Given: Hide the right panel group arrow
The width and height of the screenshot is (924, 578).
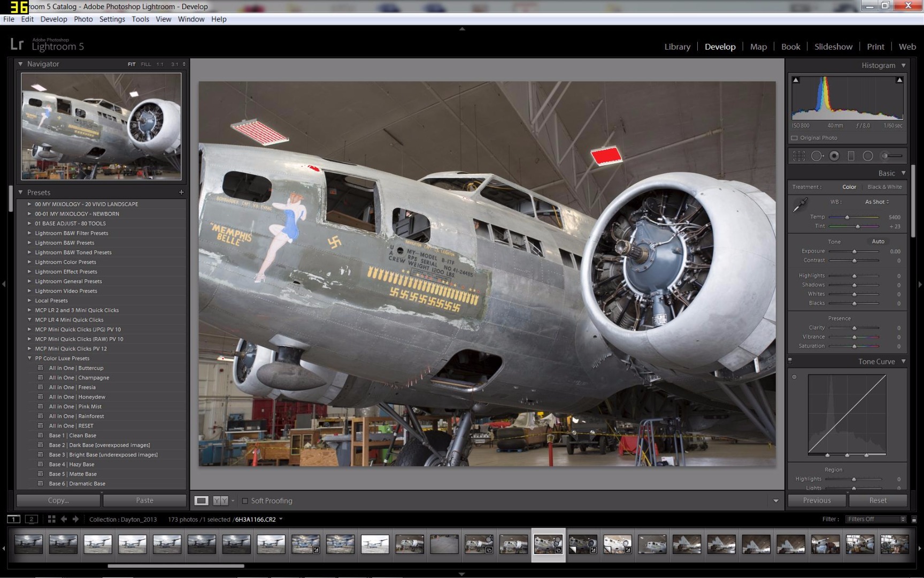Looking at the screenshot, I should pyautogui.click(x=920, y=284).
